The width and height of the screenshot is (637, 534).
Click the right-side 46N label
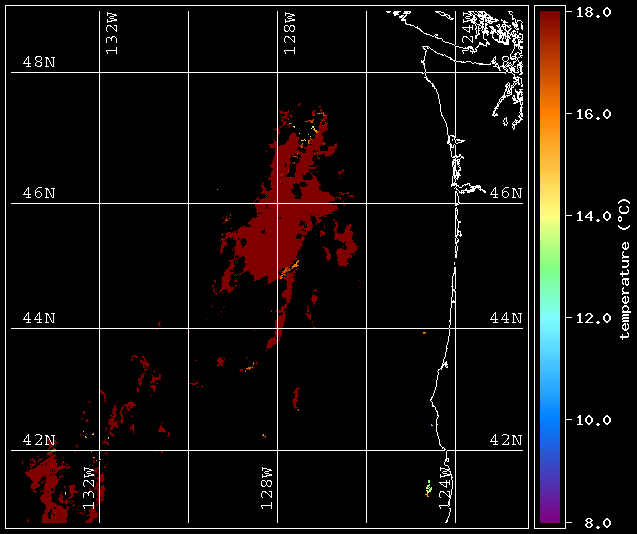click(505, 193)
